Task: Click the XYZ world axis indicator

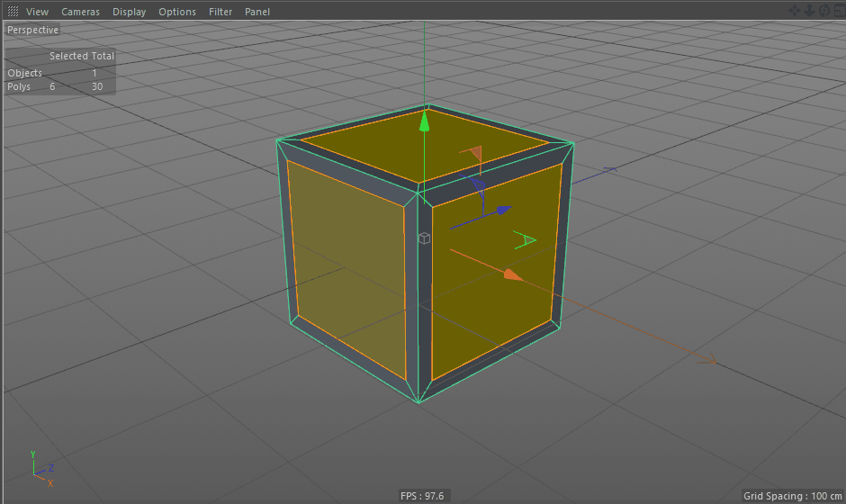Action: 41,469
